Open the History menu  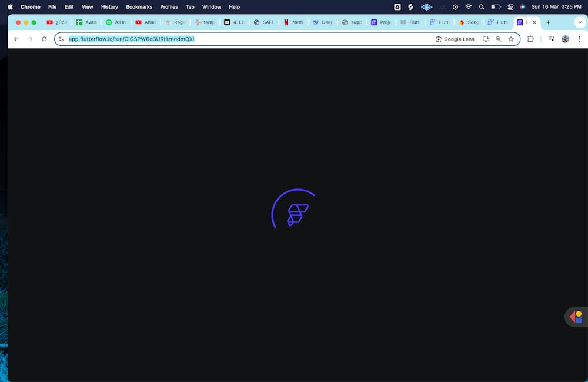pos(109,6)
